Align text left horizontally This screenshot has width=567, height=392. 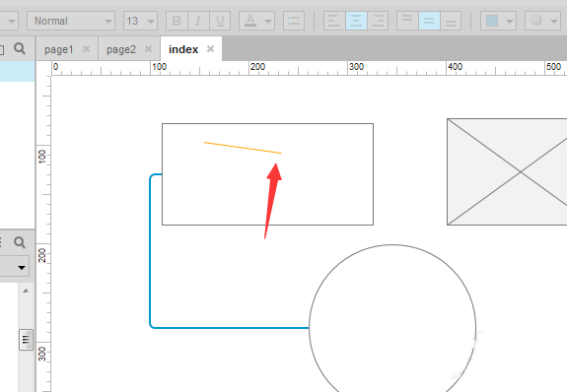[x=334, y=21]
